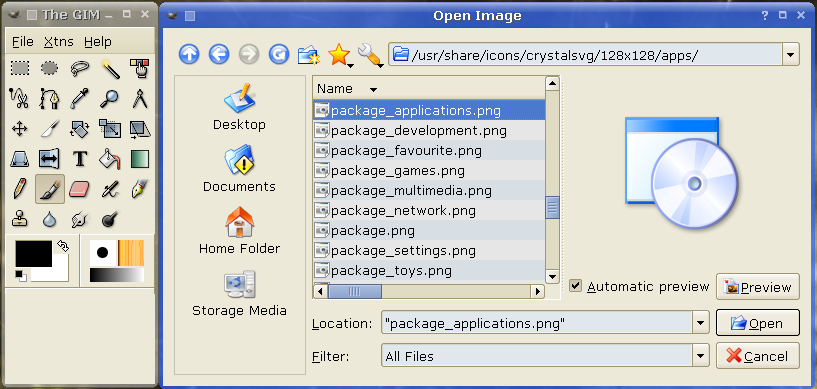The image size is (817, 389).
Task: Click the Preview button
Action: pyautogui.click(x=758, y=287)
